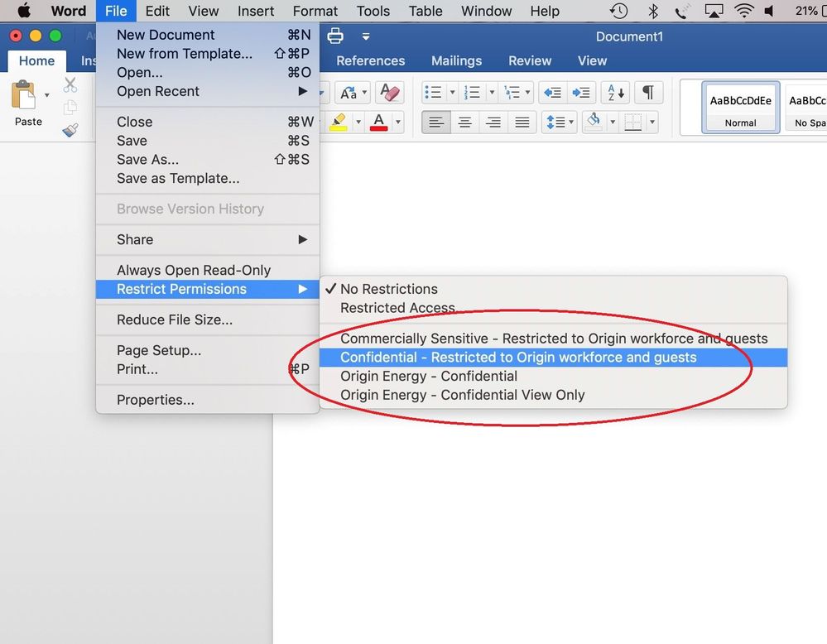Screen dimensions: 827x644
Task: Select Commercially Sensitive permission option
Action: point(554,338)
